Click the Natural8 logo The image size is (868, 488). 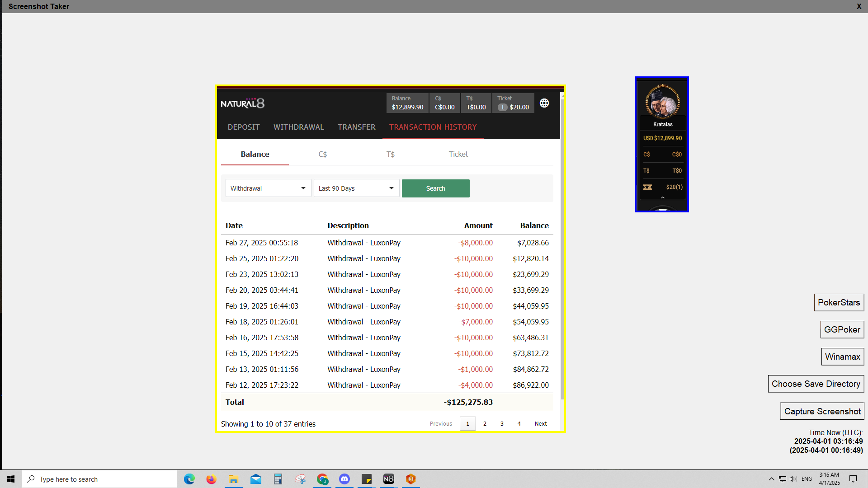click(243, 103)
